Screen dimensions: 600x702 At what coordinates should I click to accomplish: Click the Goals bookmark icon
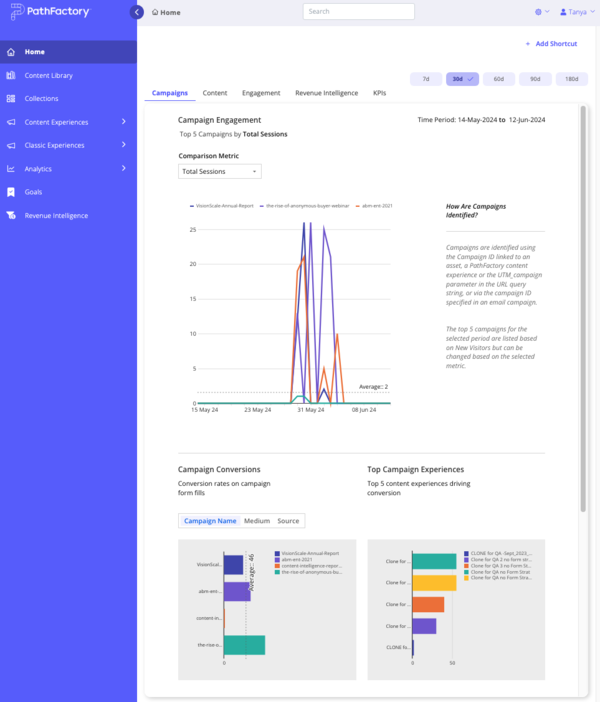(11, 192)
